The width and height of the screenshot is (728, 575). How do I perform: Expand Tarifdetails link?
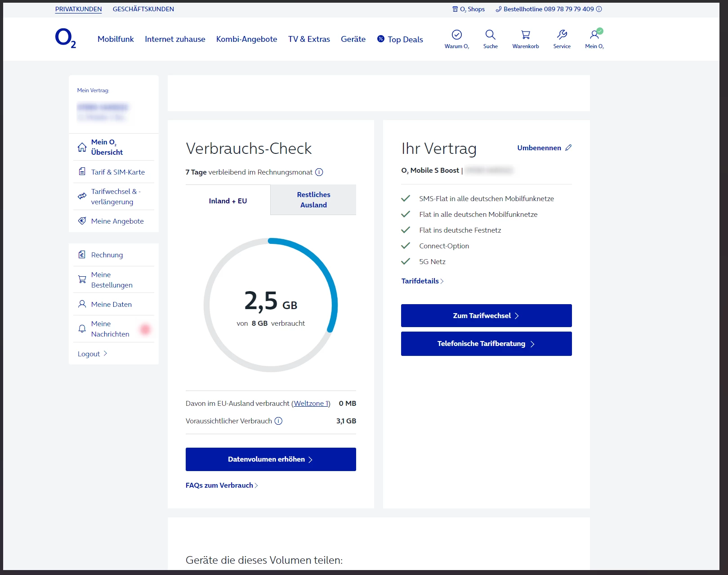[x=422, y=281]
